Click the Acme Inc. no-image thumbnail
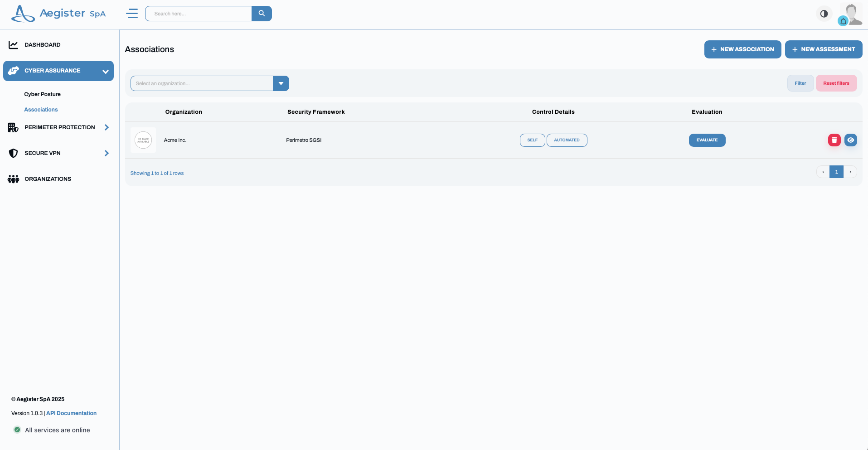Viewport: 868px width, 450px height. coord(143,140)
